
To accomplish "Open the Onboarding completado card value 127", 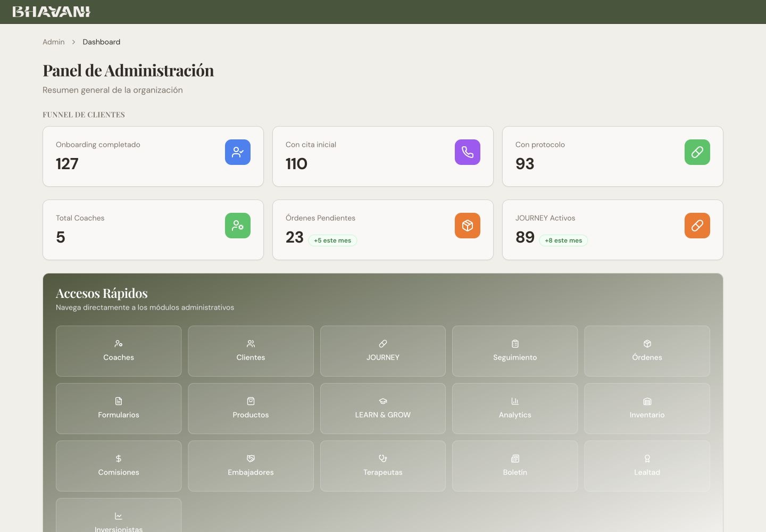I will [67, 164].
